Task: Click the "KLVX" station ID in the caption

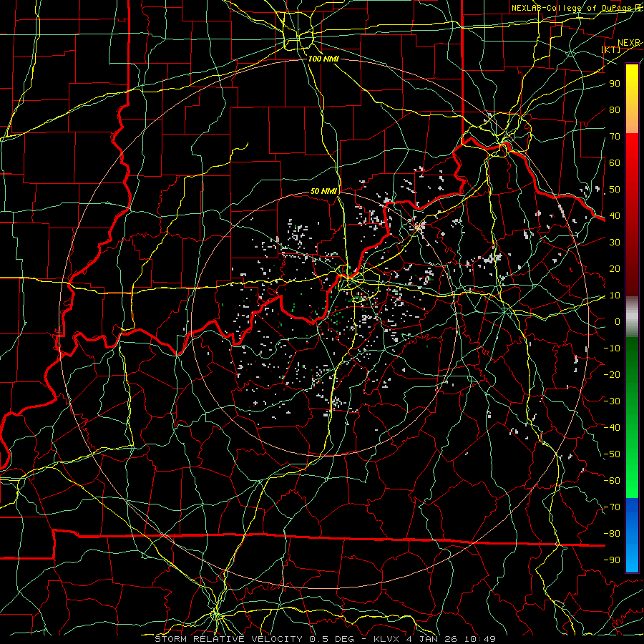Action: point(387,639)
